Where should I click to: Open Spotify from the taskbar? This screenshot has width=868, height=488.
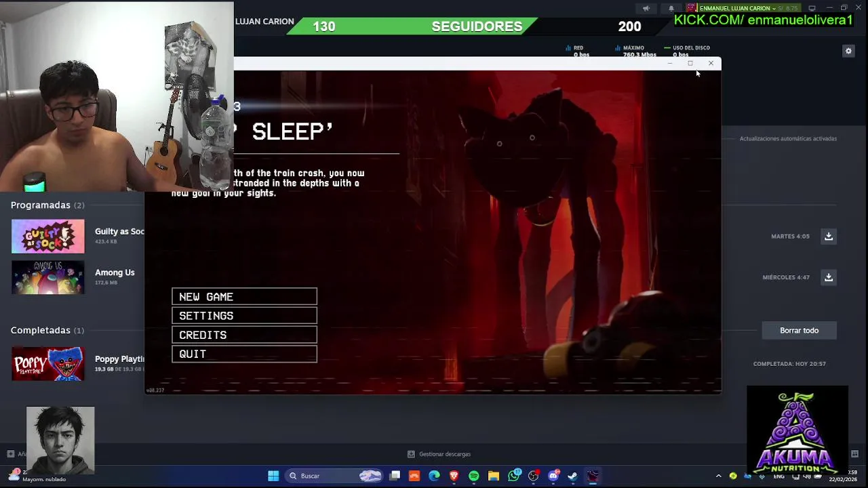pos(473,476)
